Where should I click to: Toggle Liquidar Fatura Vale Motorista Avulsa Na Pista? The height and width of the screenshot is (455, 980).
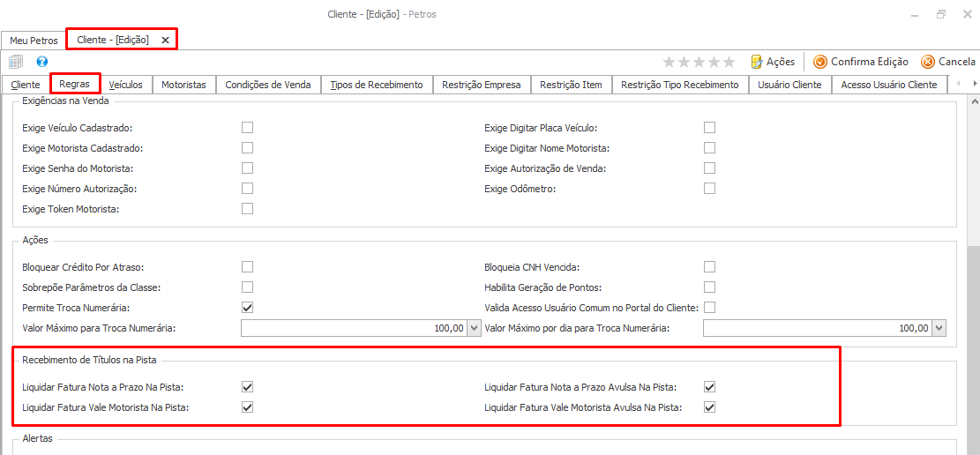pos(709,407)
